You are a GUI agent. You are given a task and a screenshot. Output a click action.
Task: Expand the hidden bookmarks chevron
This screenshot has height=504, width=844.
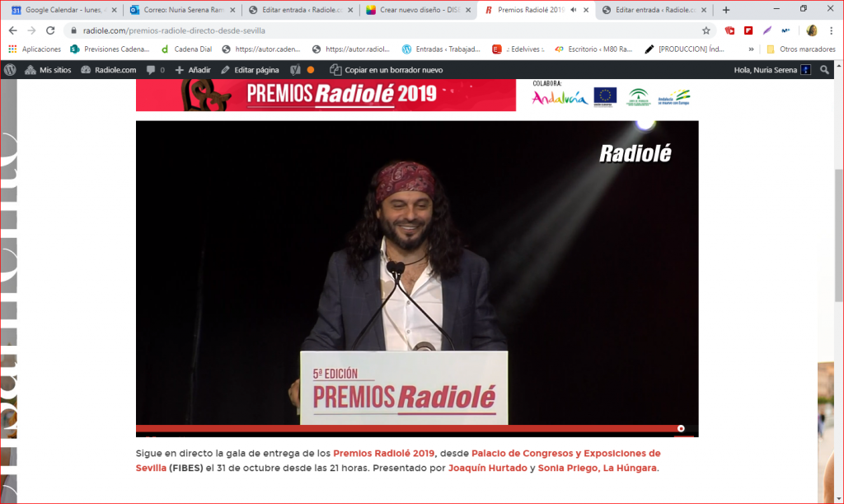pyautogui.click(x=751, y=49)
